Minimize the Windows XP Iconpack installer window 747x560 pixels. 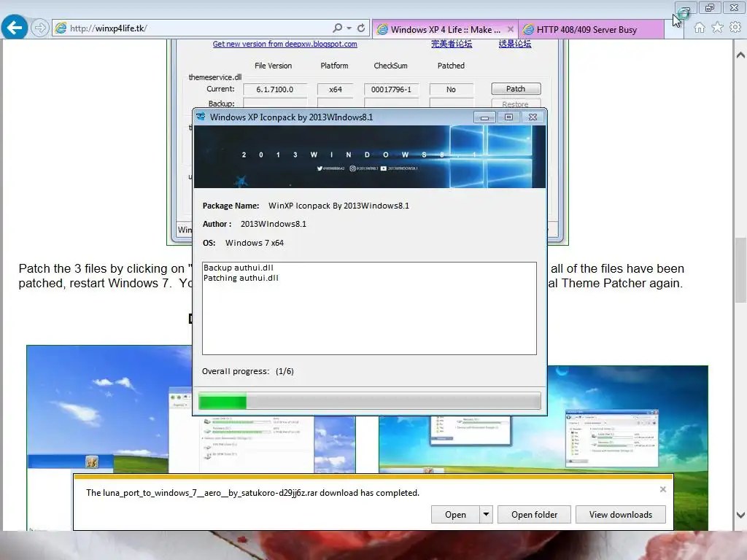click(484, 117)
